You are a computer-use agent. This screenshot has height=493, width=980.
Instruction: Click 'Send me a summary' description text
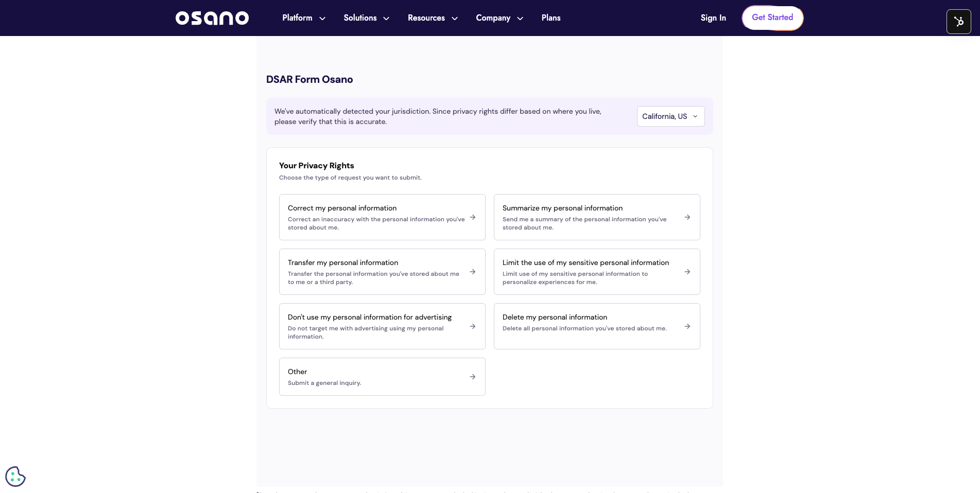pos(584,223)
